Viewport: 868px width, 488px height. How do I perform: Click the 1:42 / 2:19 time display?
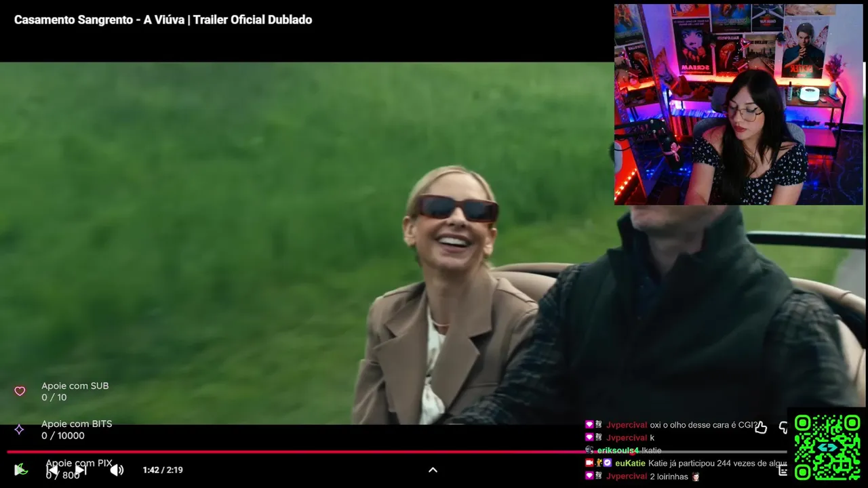(x=163, y=470)
